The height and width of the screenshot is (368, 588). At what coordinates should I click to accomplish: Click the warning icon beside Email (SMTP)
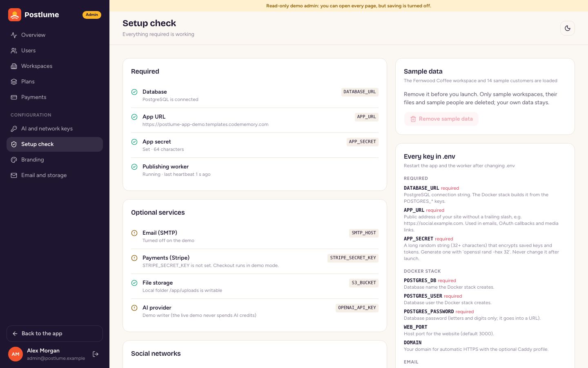[134, 233]
